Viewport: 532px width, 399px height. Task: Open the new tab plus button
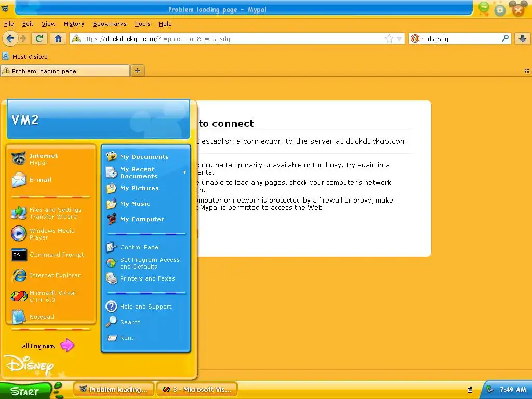point(137,71)
